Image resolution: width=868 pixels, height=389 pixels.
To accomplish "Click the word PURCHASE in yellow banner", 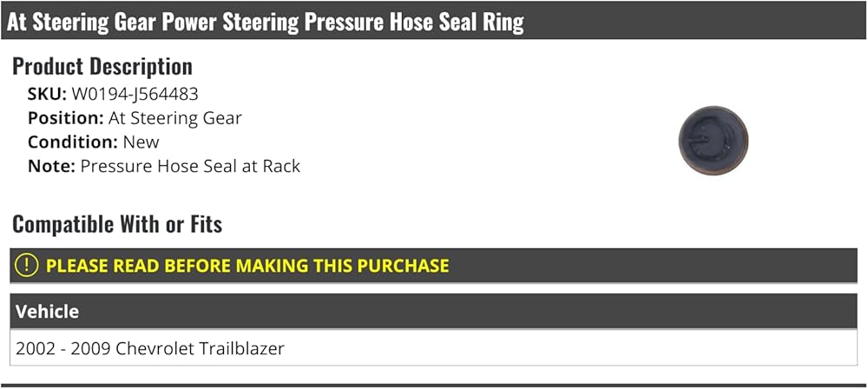I will coord(403,266).
